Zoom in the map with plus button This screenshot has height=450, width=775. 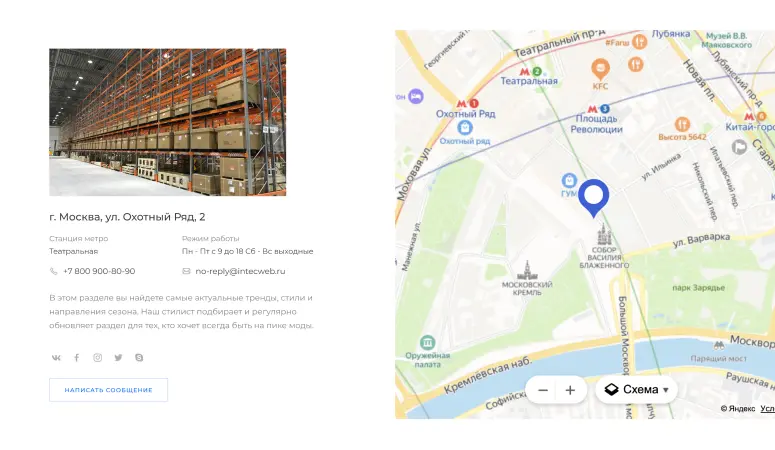(x=570, y=390)
